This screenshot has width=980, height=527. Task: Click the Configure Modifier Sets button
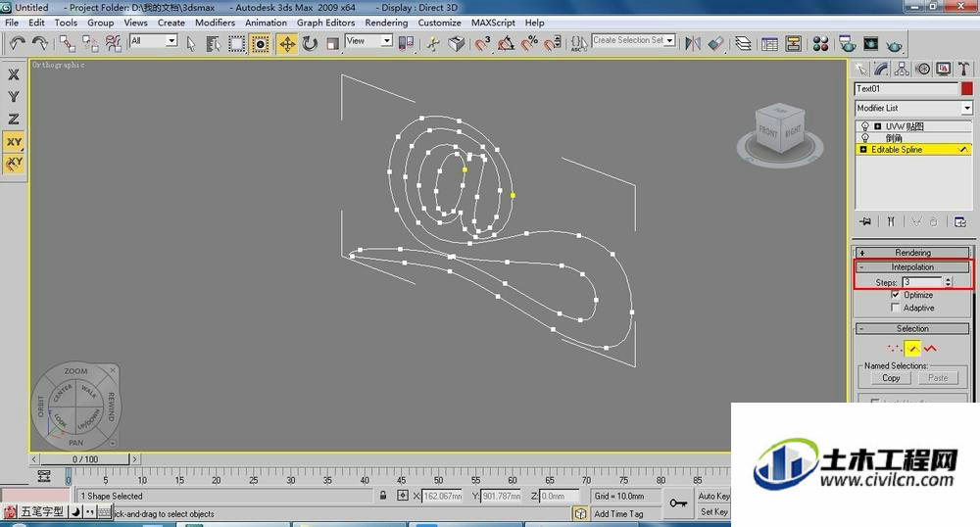click(x=960, y=221)
